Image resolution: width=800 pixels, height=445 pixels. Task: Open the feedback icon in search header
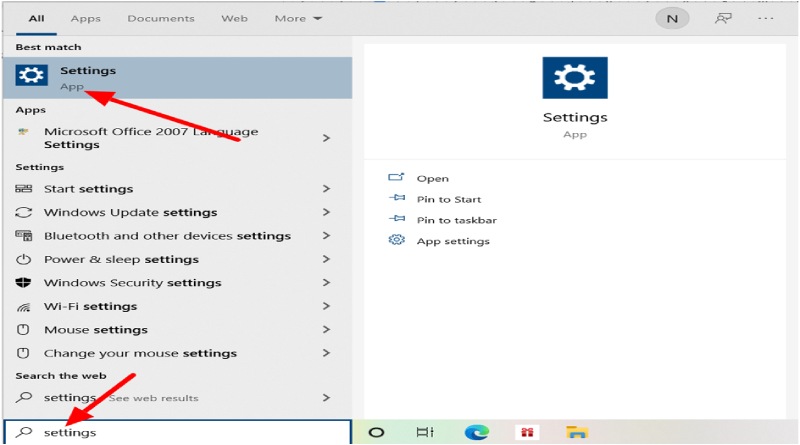pos(723,18)
